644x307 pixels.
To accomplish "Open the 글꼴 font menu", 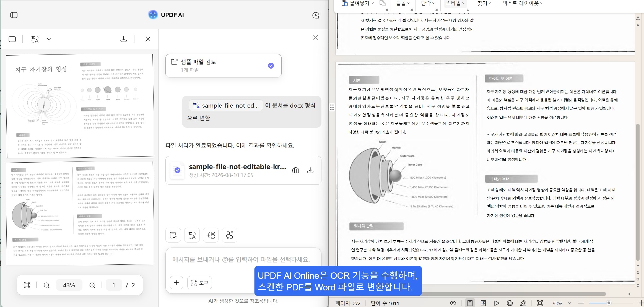I will (402, 3).
